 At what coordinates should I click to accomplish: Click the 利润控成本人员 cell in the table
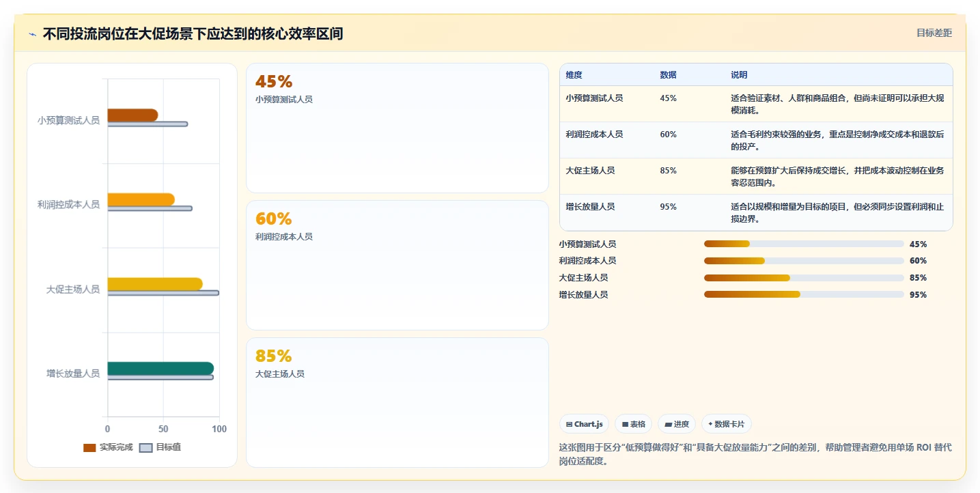594,135
